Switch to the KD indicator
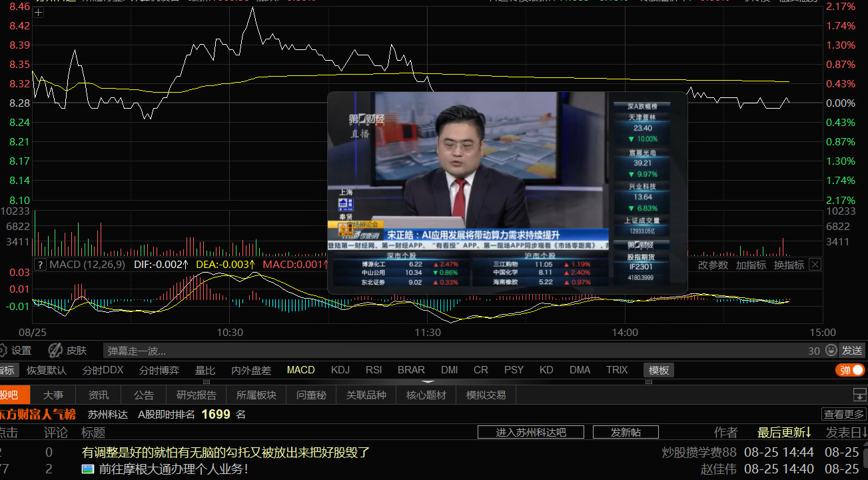Image resolution: width=868 pixels, height=480 pixels. 546,370
